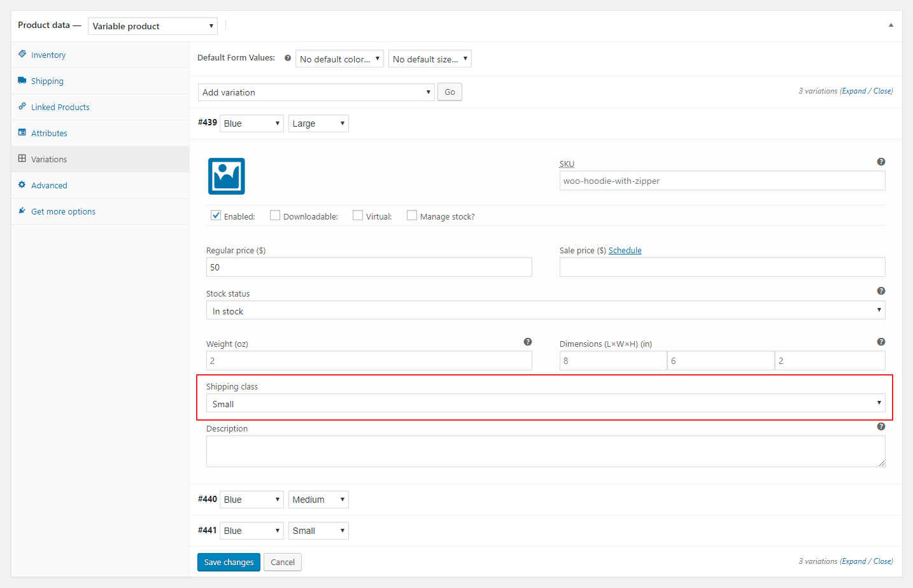Click the Save changes button
Image resolution: width=913 pixels, height=588 pixels.
tap(229, 562)
